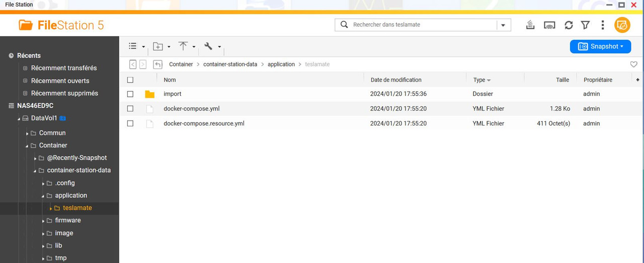Select Récemment transférés in sidebar
The width and height of the screenshot is (644, 263).
coord(64,68)
